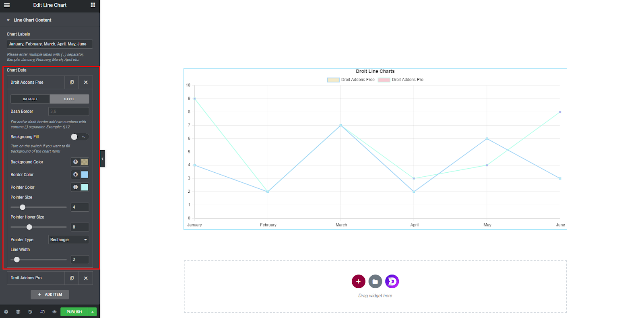Add new section with plus button
The width and height of the screenshot is (644, 318).
[x=358, y=281]
